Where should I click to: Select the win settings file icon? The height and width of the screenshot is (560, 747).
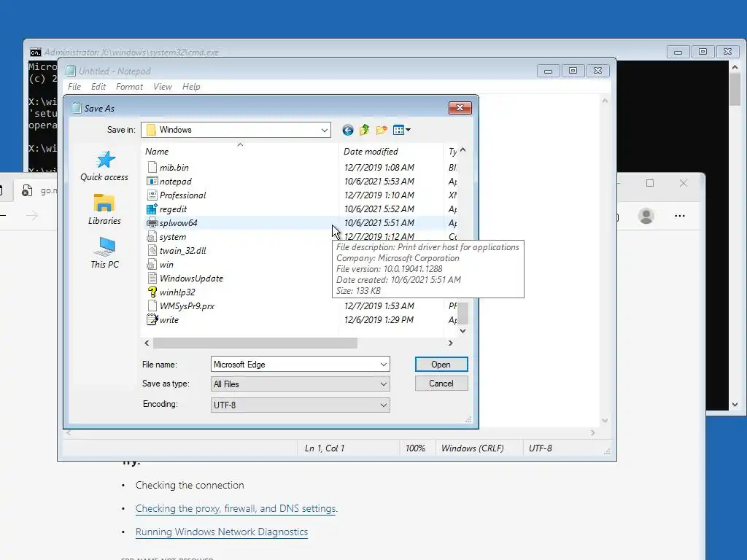click(152, 264)
